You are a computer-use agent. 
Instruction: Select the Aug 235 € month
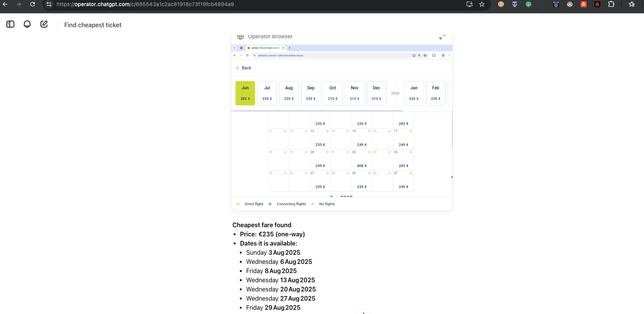tap(289, 93)
